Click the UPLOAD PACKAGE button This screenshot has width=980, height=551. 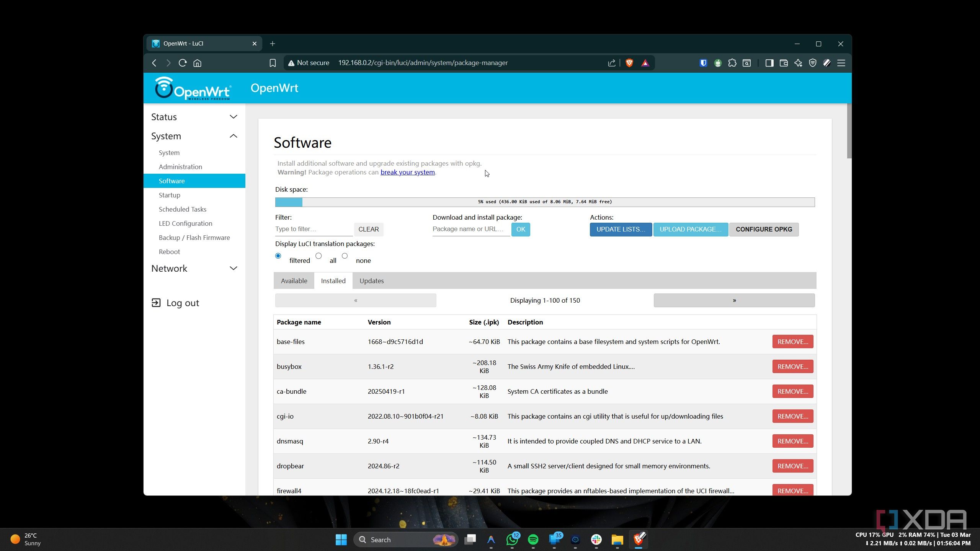pos(690,229)
